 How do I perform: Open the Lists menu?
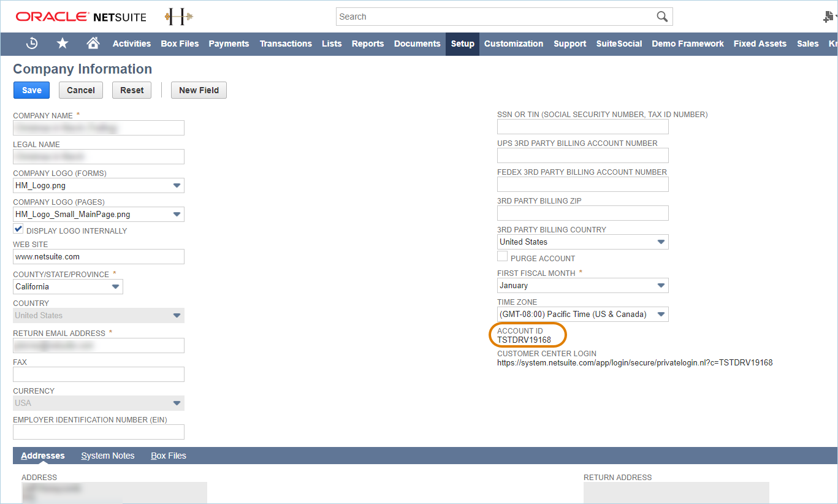(332, 44)
